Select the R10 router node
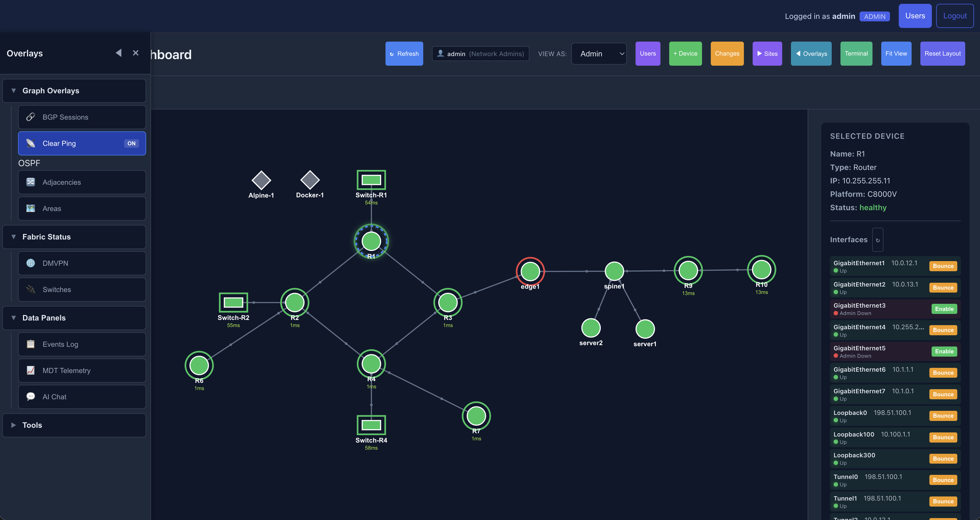The width and height of the screenshot is (980, 520). point(762,270)
